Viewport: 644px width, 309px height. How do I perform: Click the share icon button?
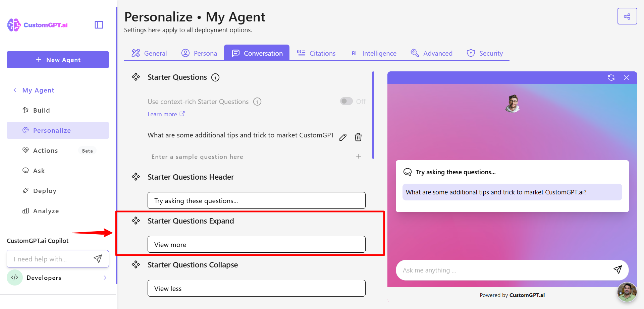[627, 16]
